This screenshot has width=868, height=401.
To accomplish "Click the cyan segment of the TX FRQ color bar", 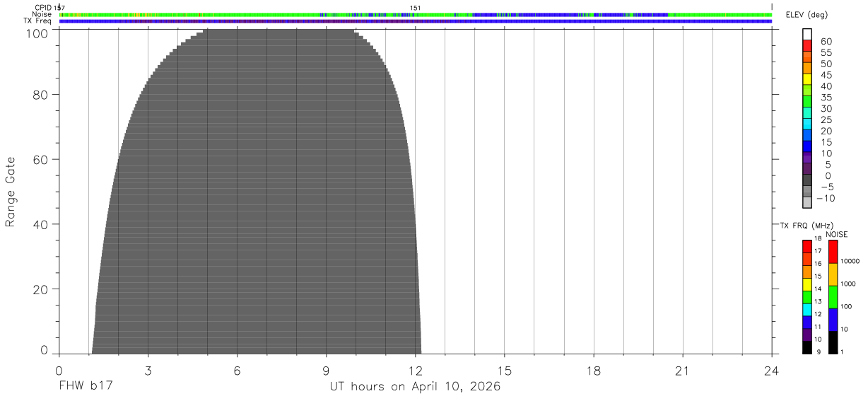I will (807, 310).
